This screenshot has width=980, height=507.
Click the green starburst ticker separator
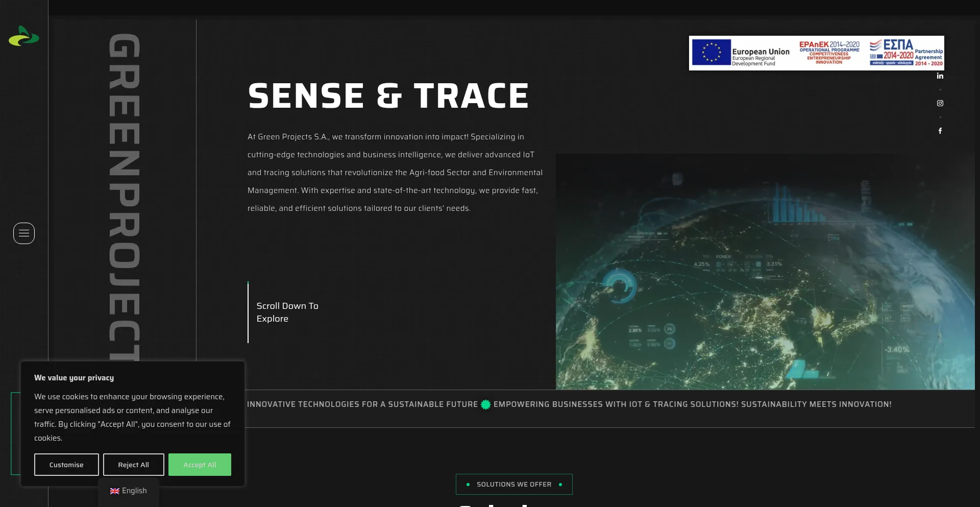point(486,404)
